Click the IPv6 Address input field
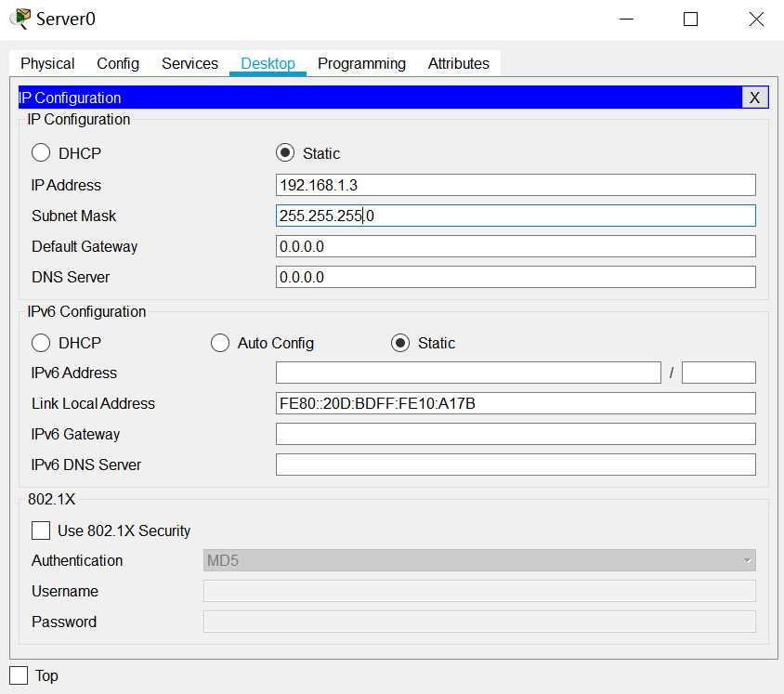This screenshot has width=784, height=694. (468, 373)
